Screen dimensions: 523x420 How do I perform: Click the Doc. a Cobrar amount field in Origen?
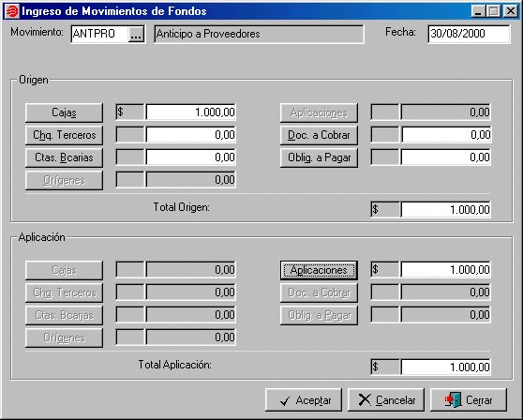coord(446,135)
